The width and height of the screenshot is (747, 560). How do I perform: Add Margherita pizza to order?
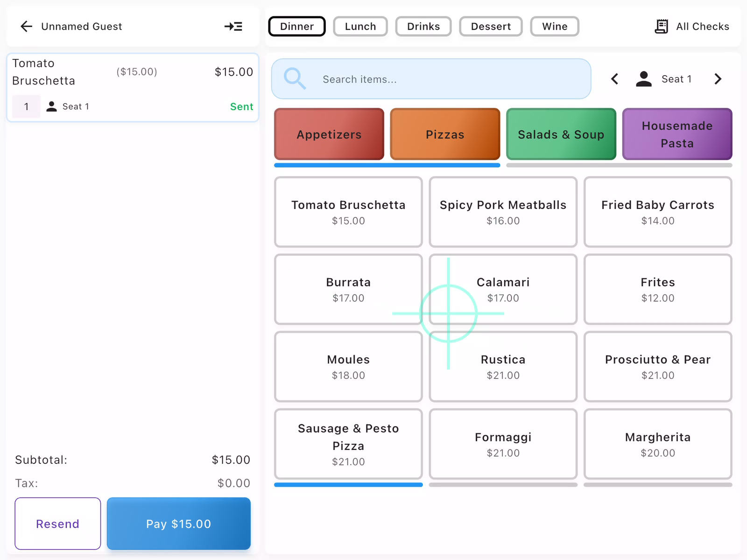(657, 444)
